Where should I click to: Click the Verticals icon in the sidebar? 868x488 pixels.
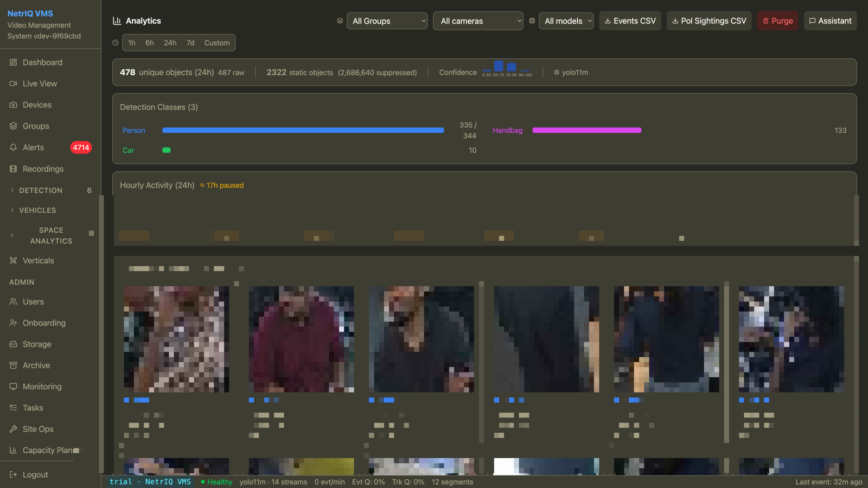click(13, 260)
